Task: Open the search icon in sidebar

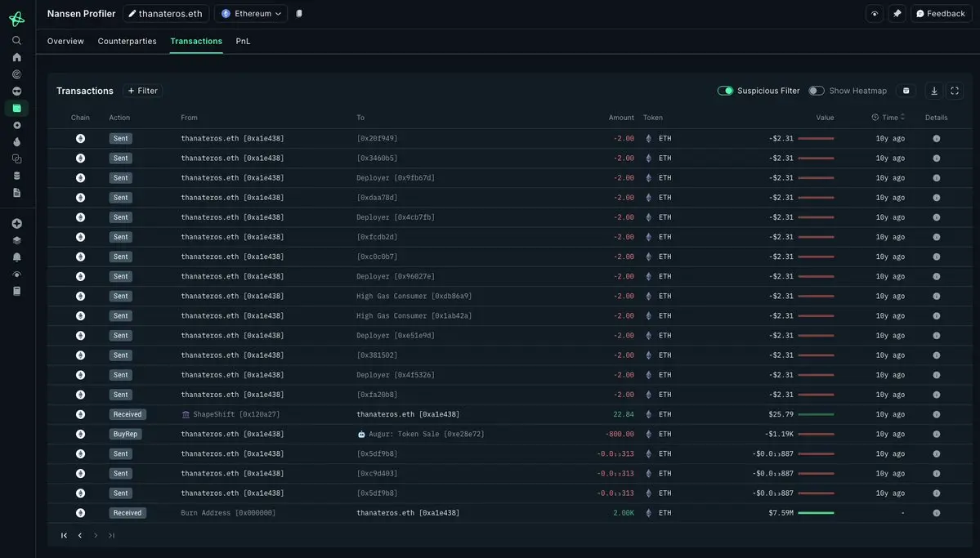Action: [17, 41]
